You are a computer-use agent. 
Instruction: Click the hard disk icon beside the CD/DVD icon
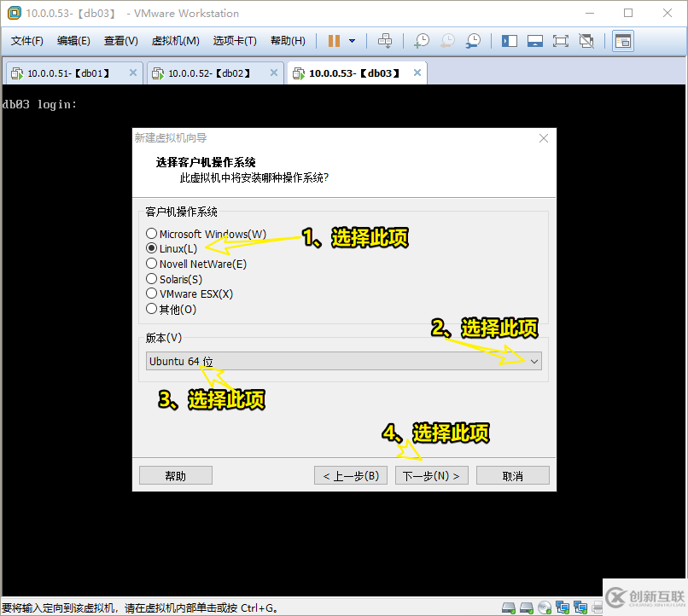click(x=526, y=607)
